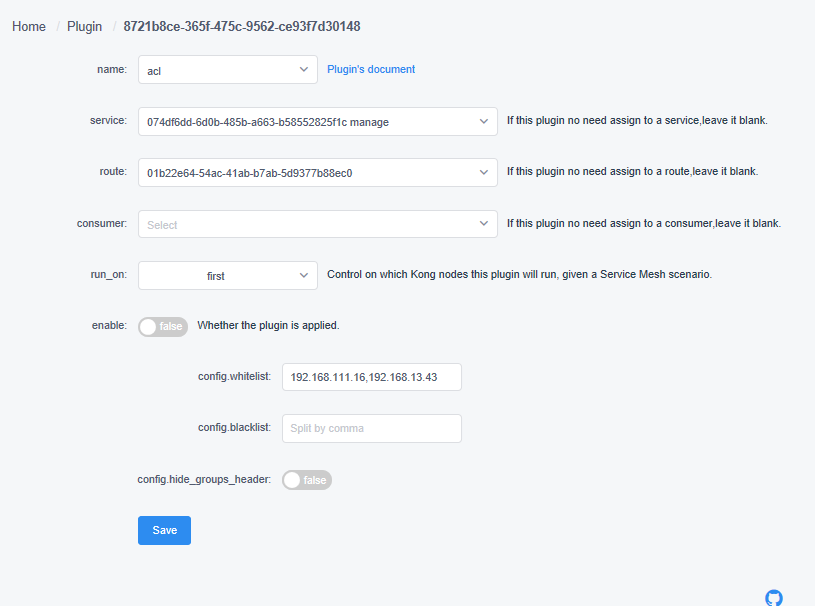Open the service dropdown with manage
Image resolution: width=815 pixels, height=606 pixels.
pos(318,122)
